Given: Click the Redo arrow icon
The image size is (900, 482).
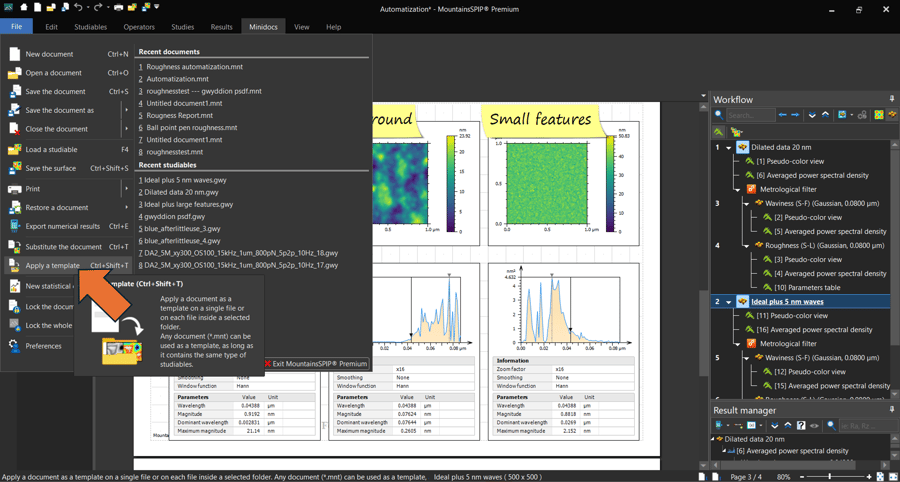Looking at the screenshot, I should [x=98, y=7].
